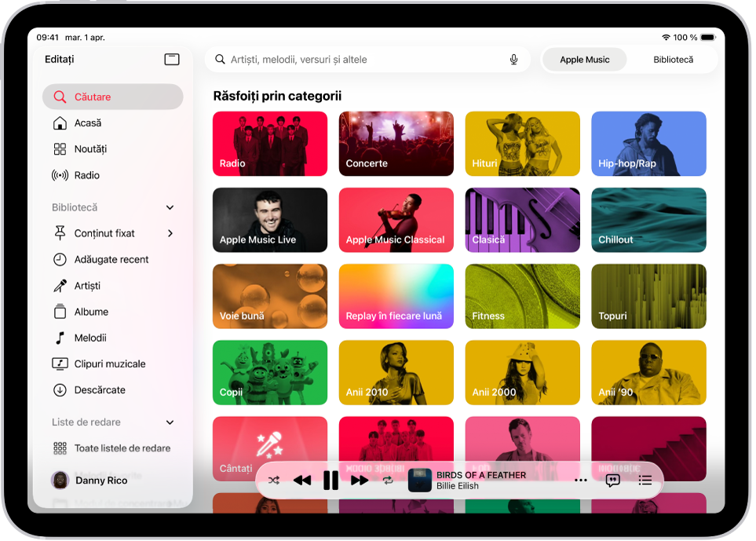The height and width of the screenshot is (541, 756).
Task: Skip to the next track
Action: click(x=360, y=481)
